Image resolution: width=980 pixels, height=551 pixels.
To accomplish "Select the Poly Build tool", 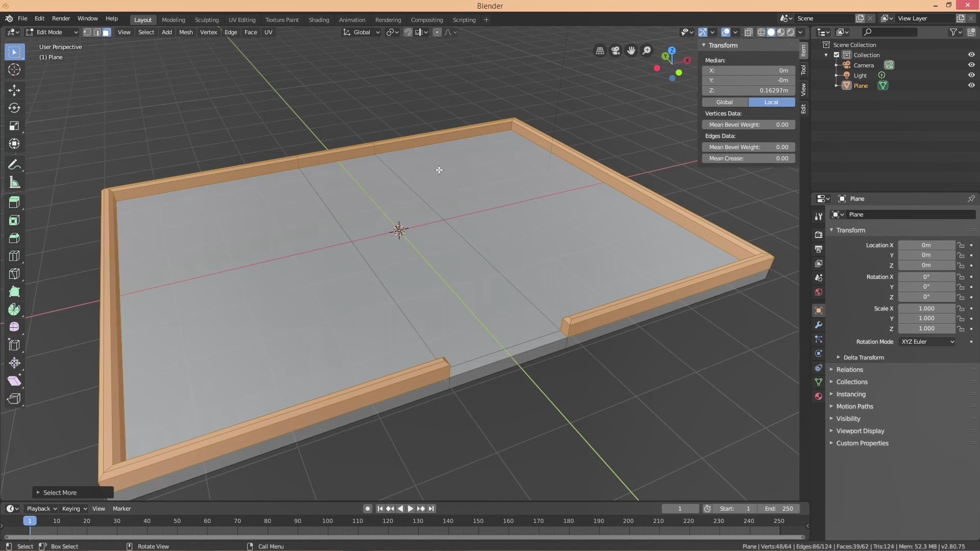I will [x=14, y=292].
